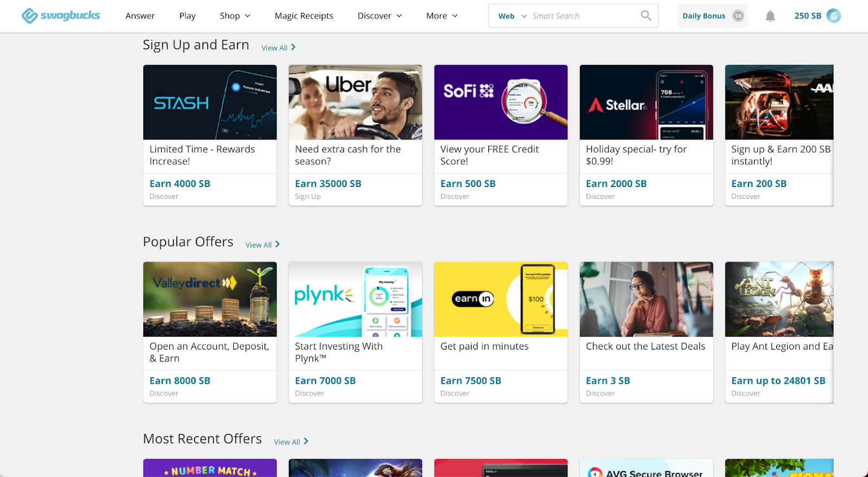Click the 'Sign Up' label under Uber offer
The height and width of the screenshot is (477, 868).
[308, 196]
